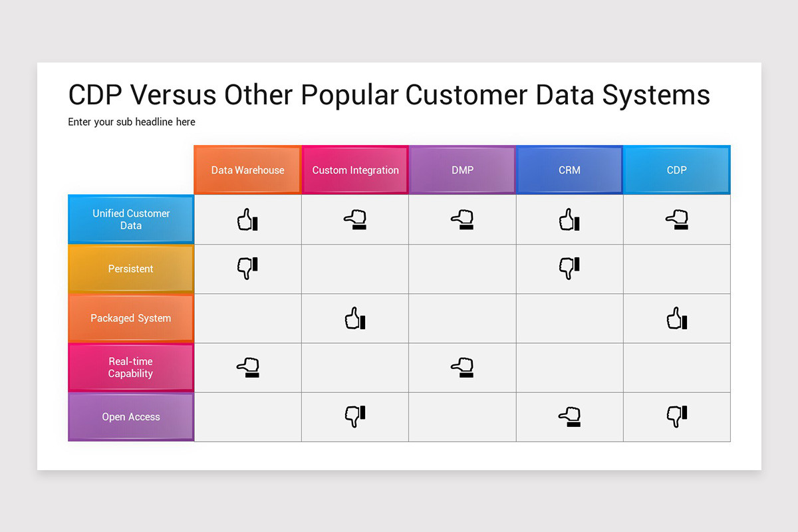Click thumbs-up icon under Data Warehouse, Unified Customer Data

[x=247, y=219]
